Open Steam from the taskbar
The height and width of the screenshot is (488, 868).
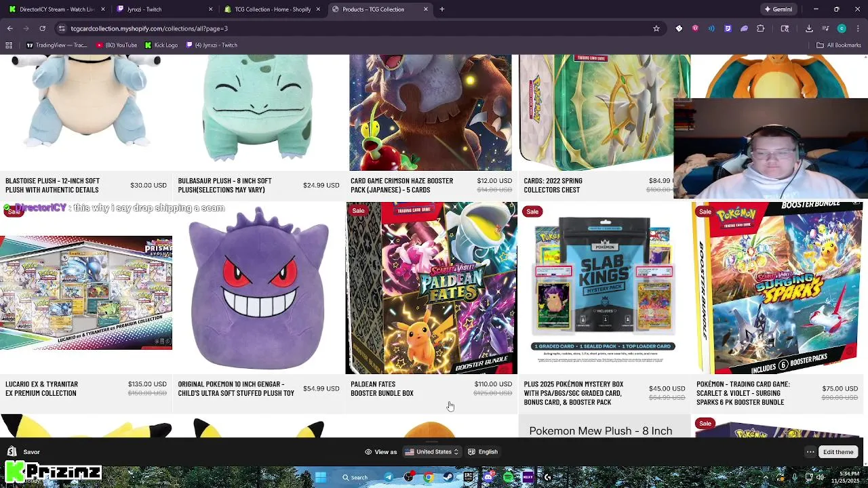tap(448, 477)
